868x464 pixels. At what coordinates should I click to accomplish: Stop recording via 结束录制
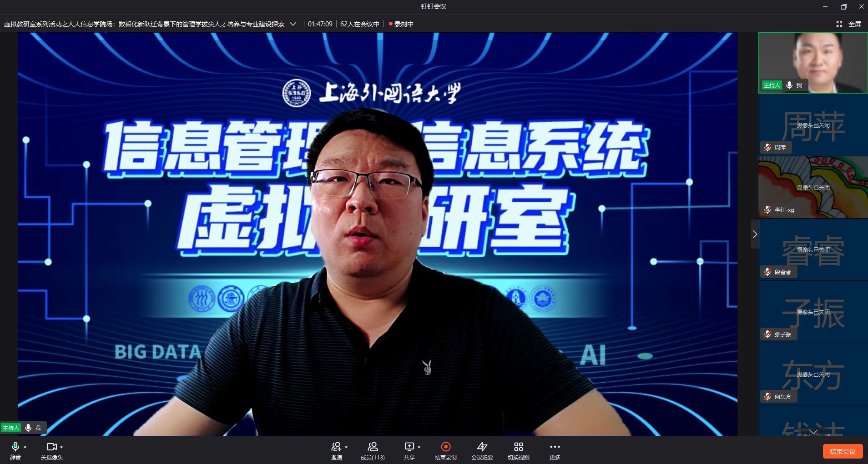[x=445, y=447]
